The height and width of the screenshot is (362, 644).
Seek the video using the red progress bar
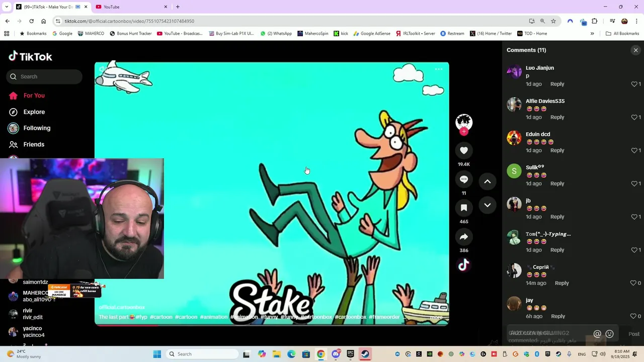click(x=272, y=325)
